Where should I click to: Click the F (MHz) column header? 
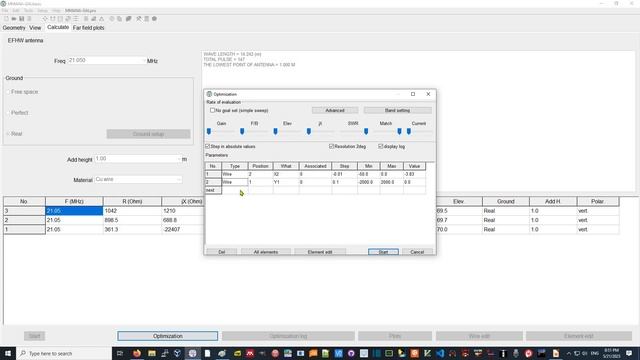74,201
